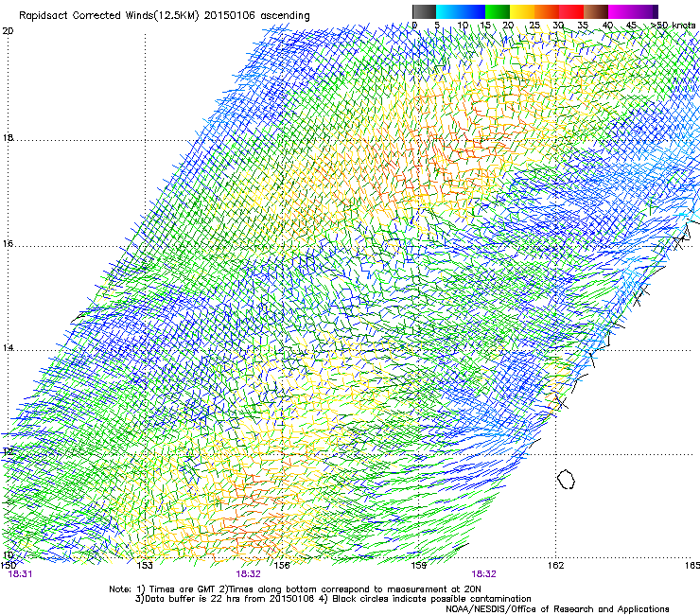Click the latitude label '12' on left axis
The width and height of the screenshot is (700, 615).
pos(8,452)
